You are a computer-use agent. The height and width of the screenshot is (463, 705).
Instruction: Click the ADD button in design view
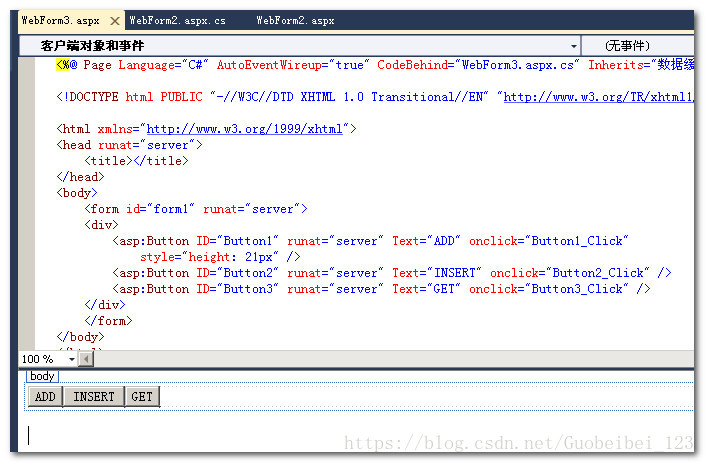tap(45, 396)
